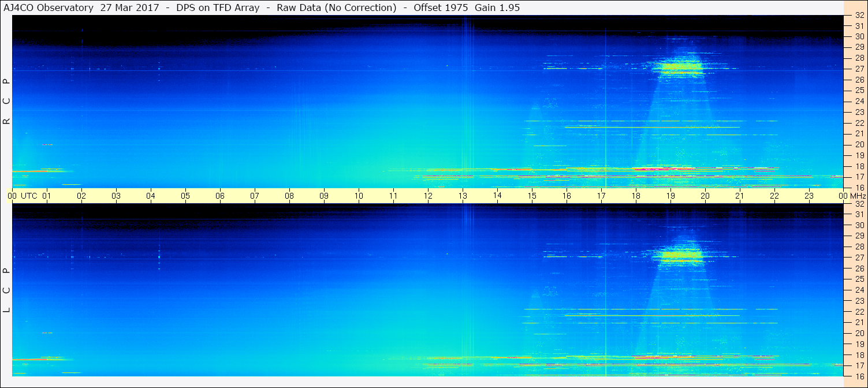Click the 06 UTC hour label
This screenshot has width=868, height=388.
[220, 196]
